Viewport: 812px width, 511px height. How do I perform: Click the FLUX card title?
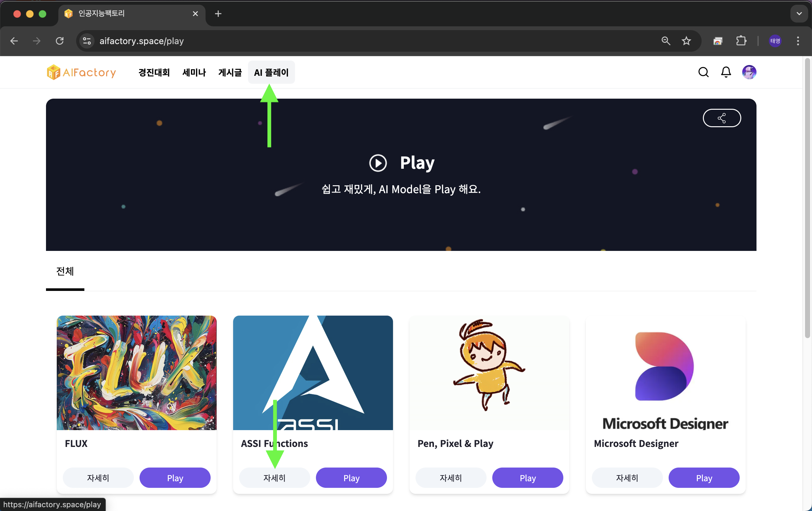click(76, 443)
